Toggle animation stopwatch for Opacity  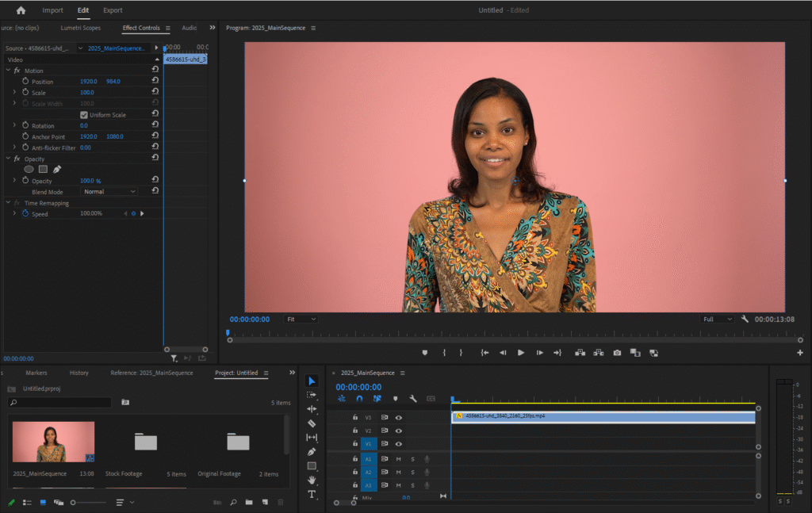pyautogui.click(x=25, y=181)
